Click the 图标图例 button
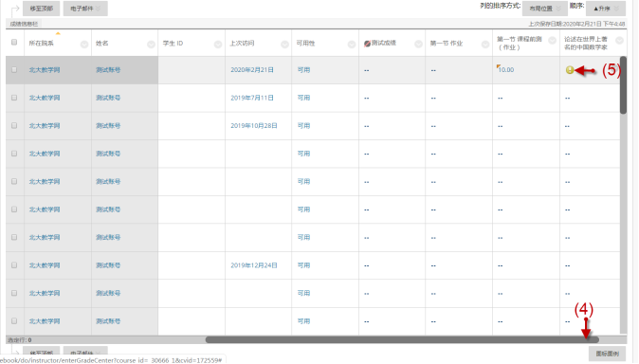 pos(607,354)
